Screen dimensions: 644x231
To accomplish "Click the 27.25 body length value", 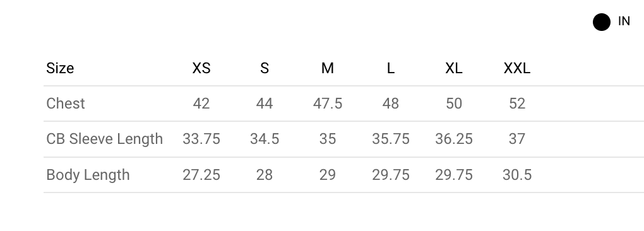I will (201, 175).
